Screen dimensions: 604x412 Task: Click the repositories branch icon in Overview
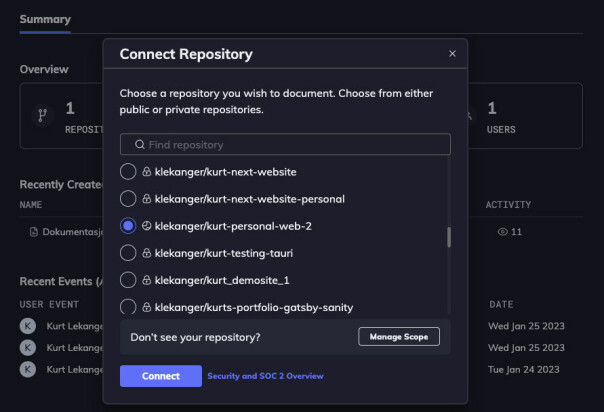pos(42,115)
